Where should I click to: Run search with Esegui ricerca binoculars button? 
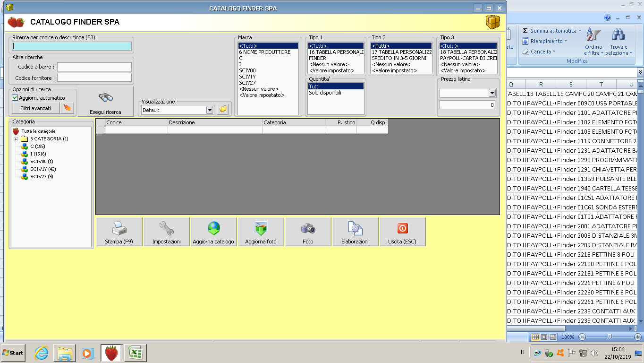point(105,101)
